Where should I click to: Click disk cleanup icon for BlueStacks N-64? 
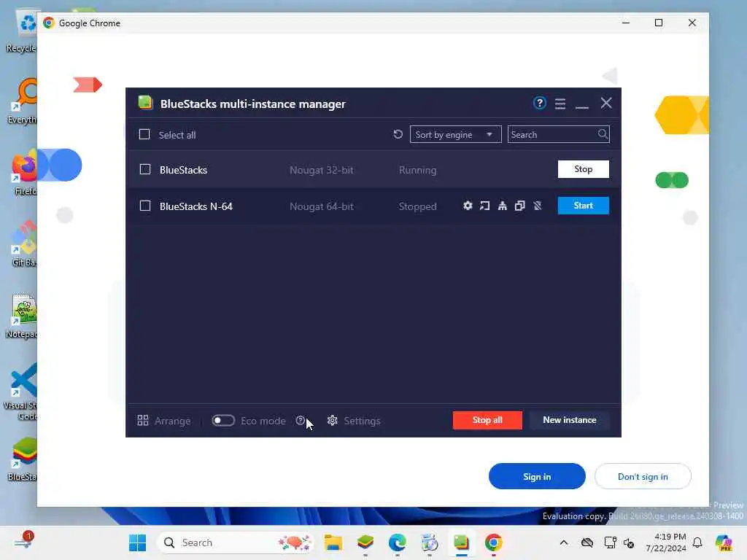[502, 206]
